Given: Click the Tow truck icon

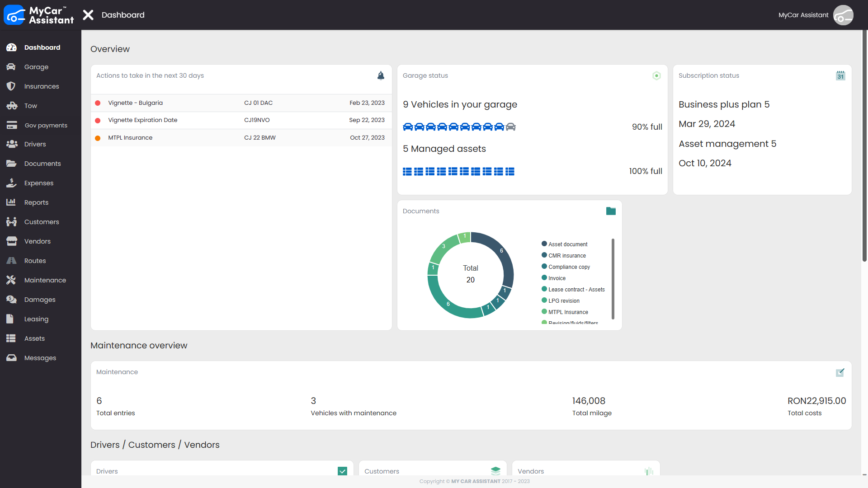Looking at the screenshot, I should point(11,106).
